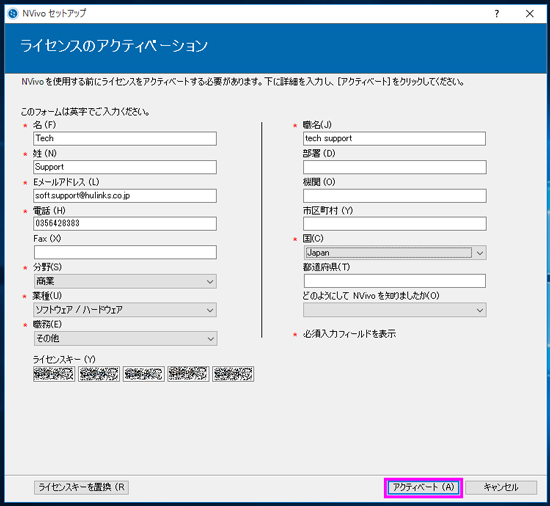
Task: Click the 電話 (H) phone number field
Action: pyautogui.click(x=125, y=224)
